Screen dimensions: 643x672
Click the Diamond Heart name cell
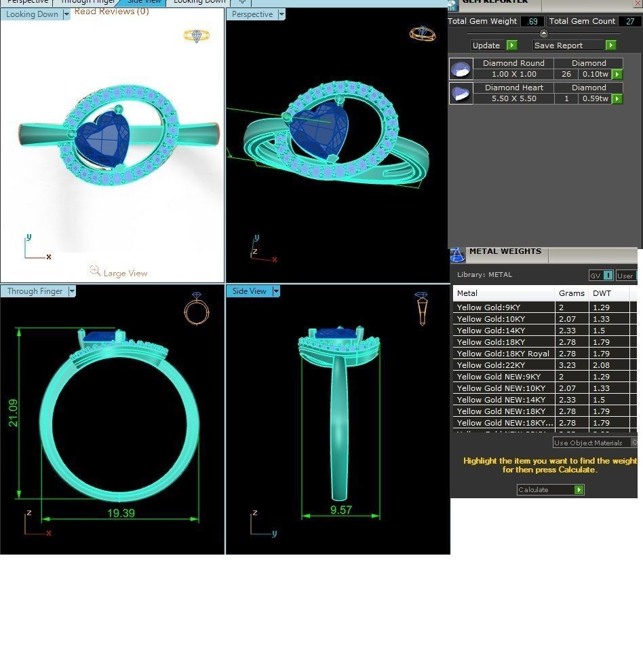(x=513, y=88)
